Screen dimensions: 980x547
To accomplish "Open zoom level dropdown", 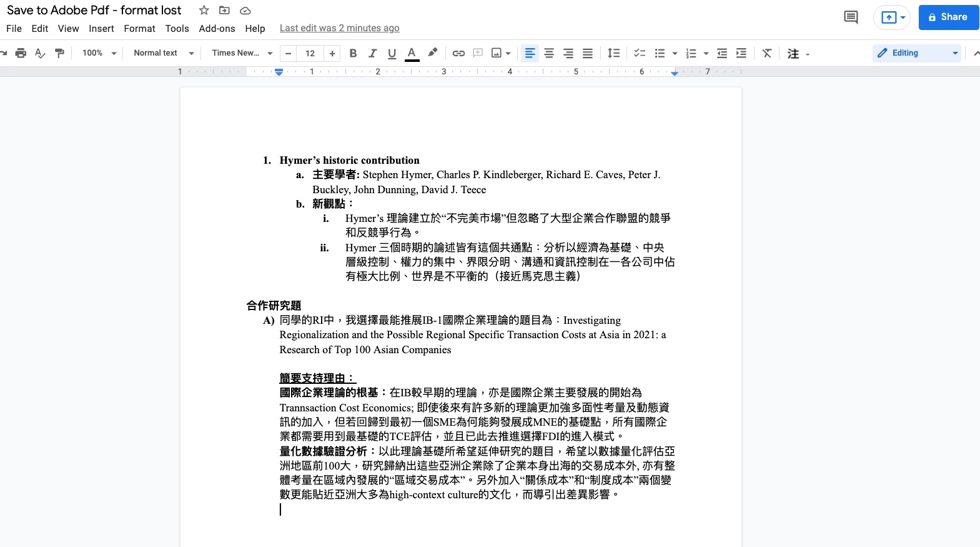I will tap(99, 53).
